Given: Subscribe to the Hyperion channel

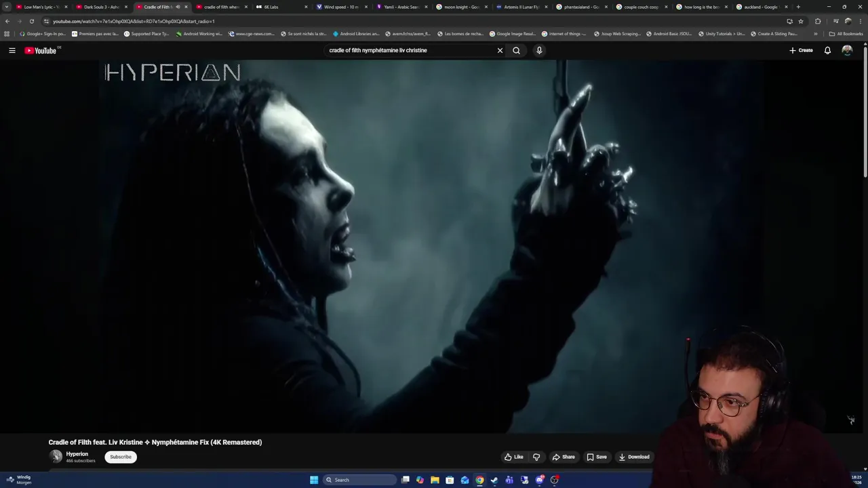Looking at the screenshot, I should point(121,457).
